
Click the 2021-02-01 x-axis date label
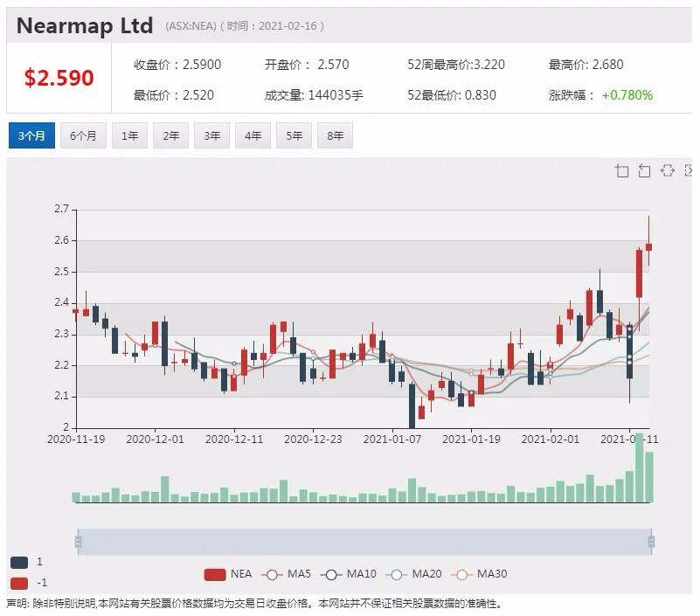pos(550,440)
